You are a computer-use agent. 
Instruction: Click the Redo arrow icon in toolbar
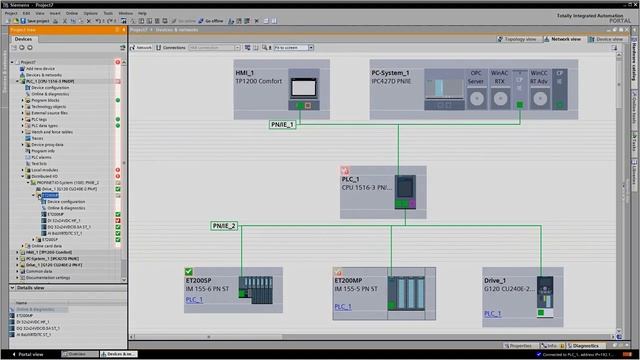[110, 21]
